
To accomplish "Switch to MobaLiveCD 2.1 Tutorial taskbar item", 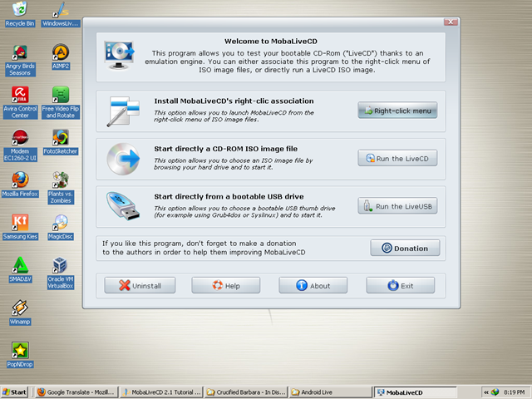I will [x=161, y=392].
